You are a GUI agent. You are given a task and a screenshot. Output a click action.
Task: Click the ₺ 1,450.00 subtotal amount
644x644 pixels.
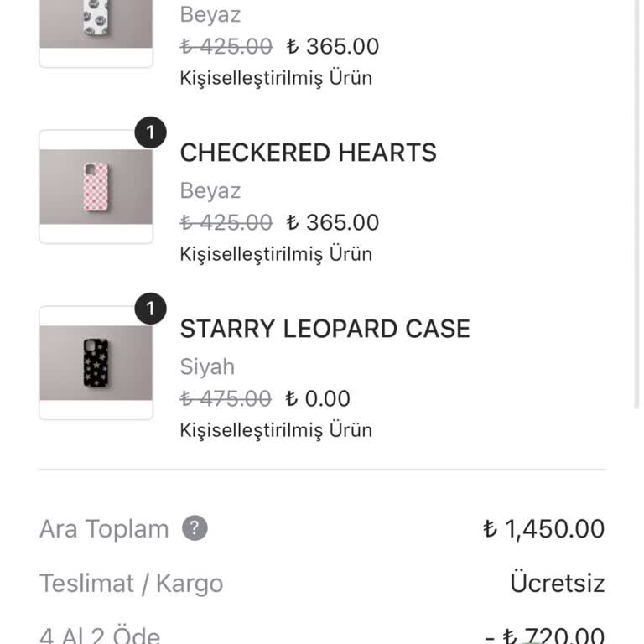click(543, 529)
